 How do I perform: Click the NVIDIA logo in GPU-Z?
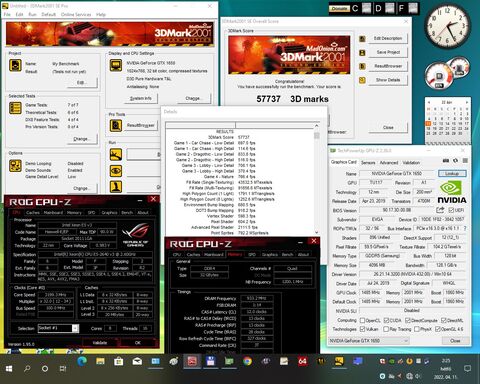(451, 192)
